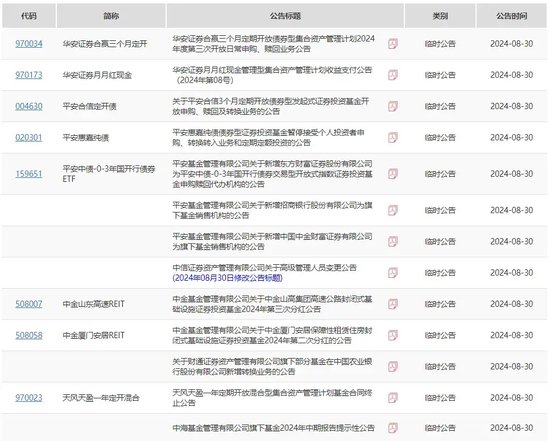This screenshot has height=441, width=550.
Task: Click 临时公告 category in 159651 row
Action: [x=440, y=174]
